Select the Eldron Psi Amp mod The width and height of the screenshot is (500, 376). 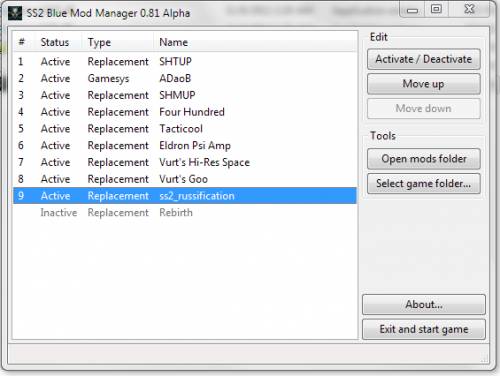(x=185, y=145)
